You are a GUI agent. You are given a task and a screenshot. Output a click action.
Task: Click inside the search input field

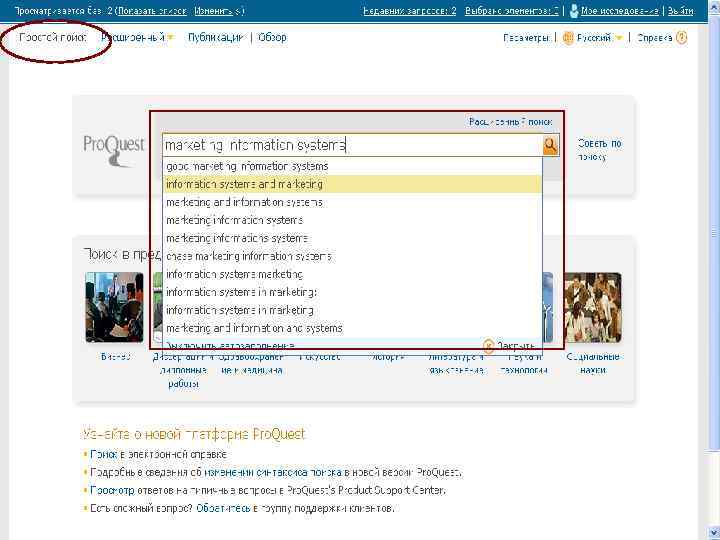(352, 145)
